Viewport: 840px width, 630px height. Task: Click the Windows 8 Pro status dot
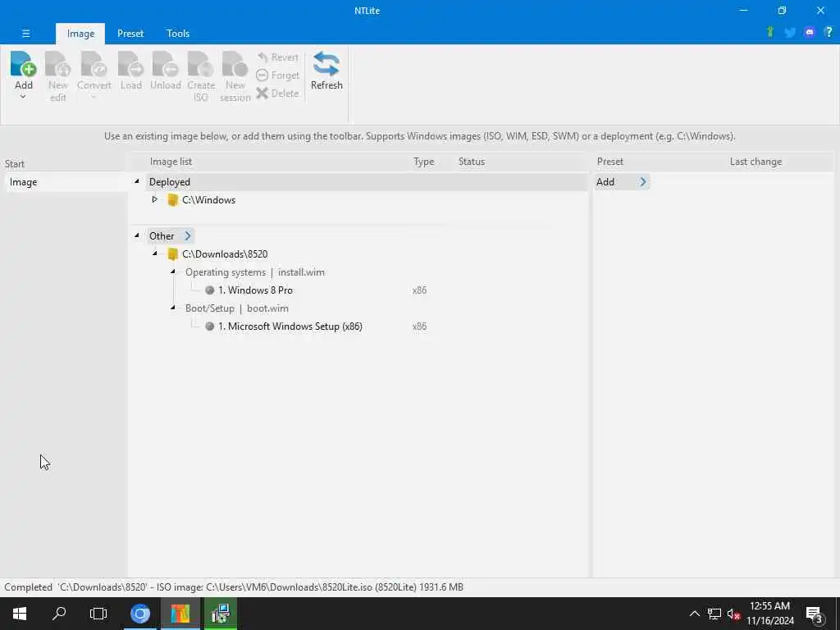tap(209, 290)
